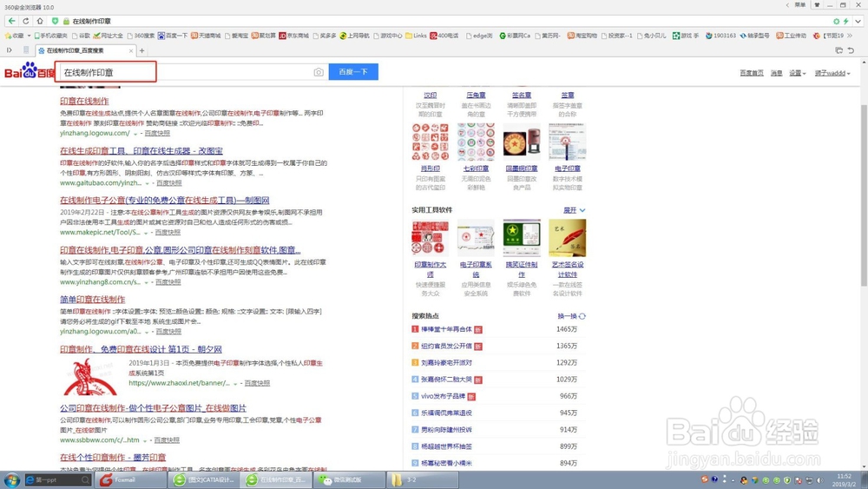Expand the favorites dropdown arrow beside 收藏
The height and width of the screenshot is (489, 868).
pyautogui.click(x=29, y=36)
